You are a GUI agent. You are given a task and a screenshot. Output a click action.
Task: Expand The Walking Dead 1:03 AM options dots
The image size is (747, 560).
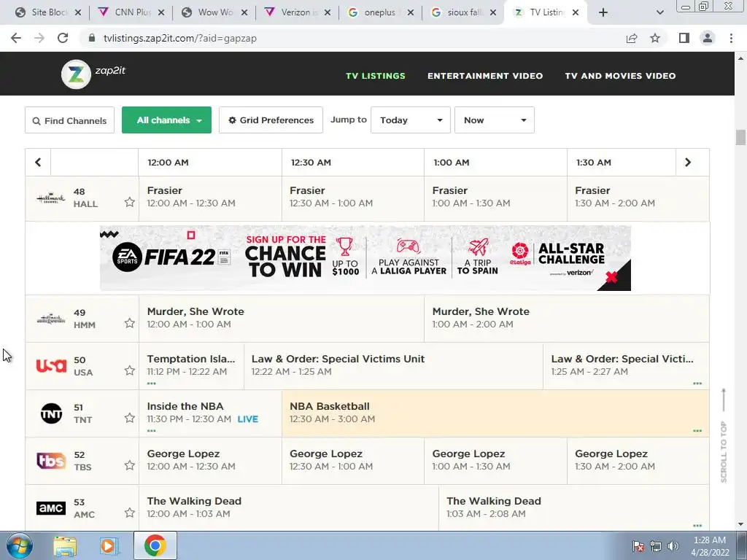(x=697, y=526)
